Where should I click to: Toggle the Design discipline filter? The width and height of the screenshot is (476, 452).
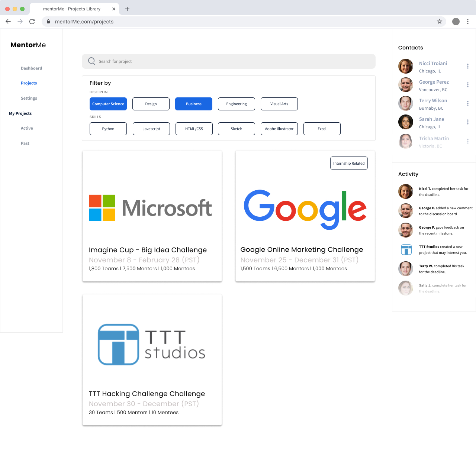coord(151,104)
